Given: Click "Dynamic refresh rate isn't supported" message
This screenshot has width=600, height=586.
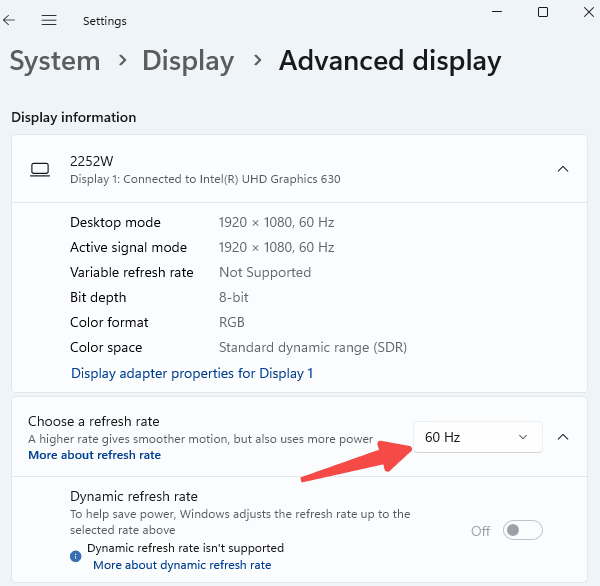Looking at the screenshot, I should pyautogui.click(x=185, y=548).
